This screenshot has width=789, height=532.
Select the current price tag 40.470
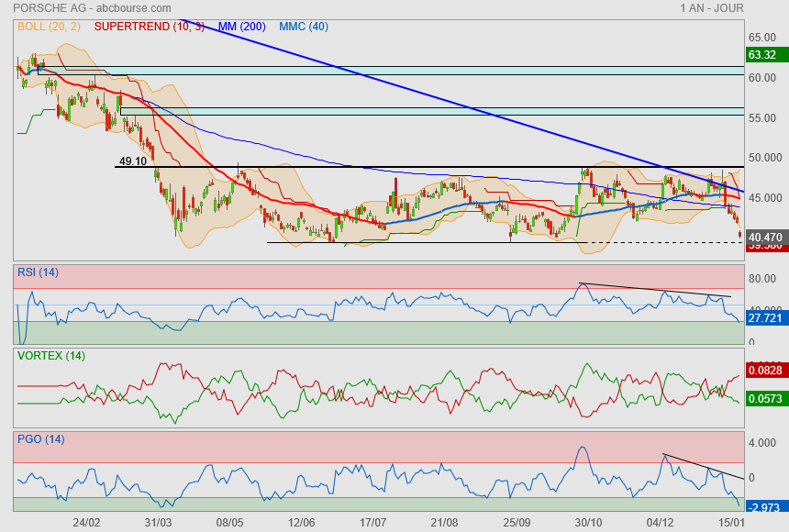click(765, 236)
